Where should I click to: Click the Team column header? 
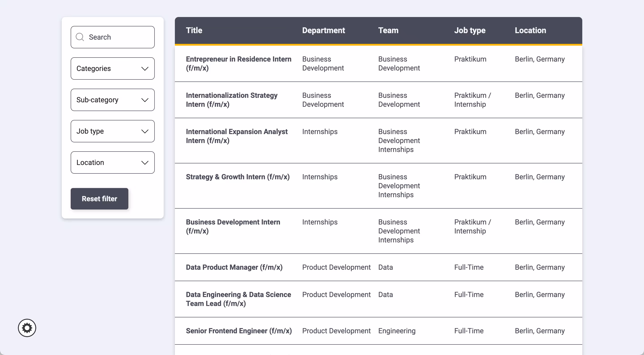[x=388, y=30]
